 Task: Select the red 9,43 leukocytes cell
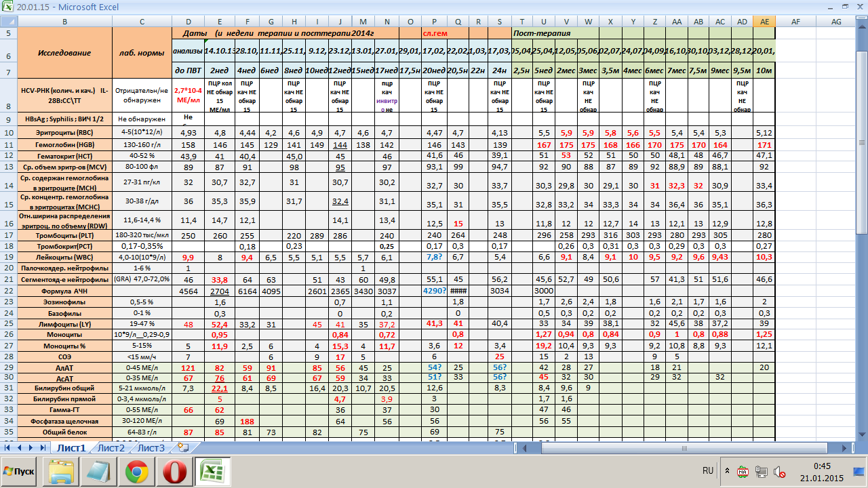coord(720,258)
